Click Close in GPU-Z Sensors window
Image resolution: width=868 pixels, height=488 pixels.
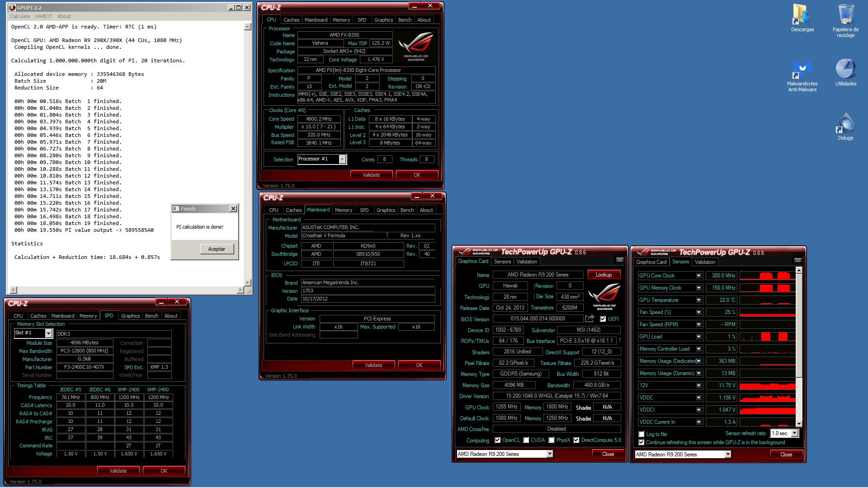point(786,455)
